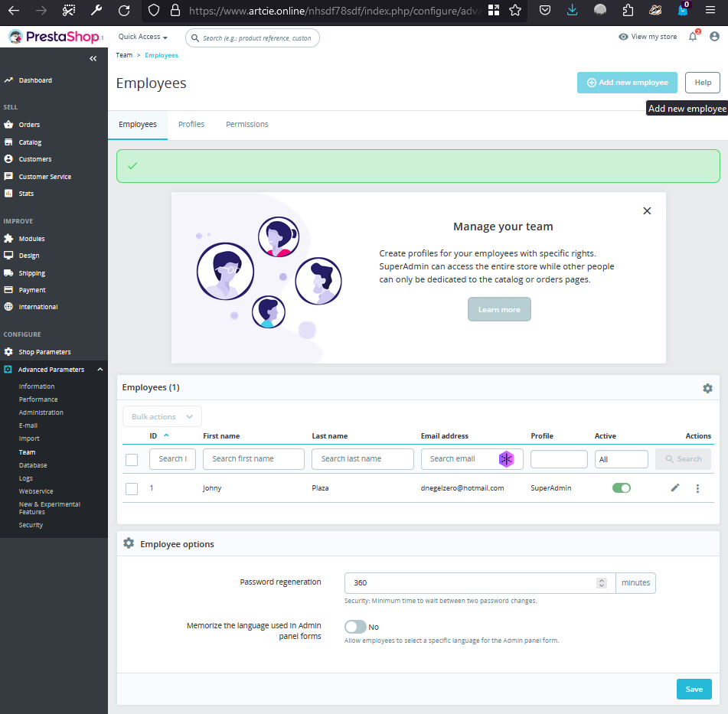This screenshot has height=714, width=728.
Task: Enable Memorize the language toggle
Action: 355,627
